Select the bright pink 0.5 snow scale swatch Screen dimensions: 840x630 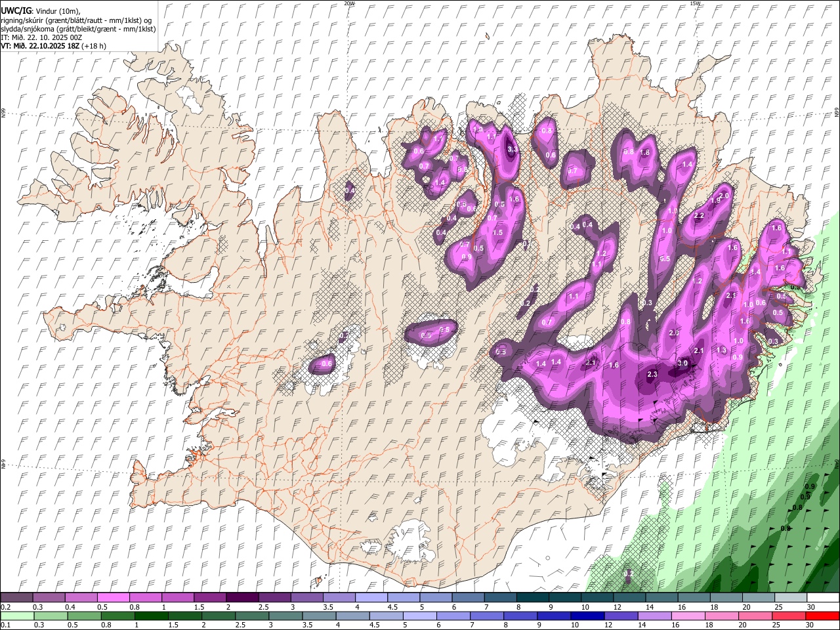pyautogui.click(x=113, y=597)
